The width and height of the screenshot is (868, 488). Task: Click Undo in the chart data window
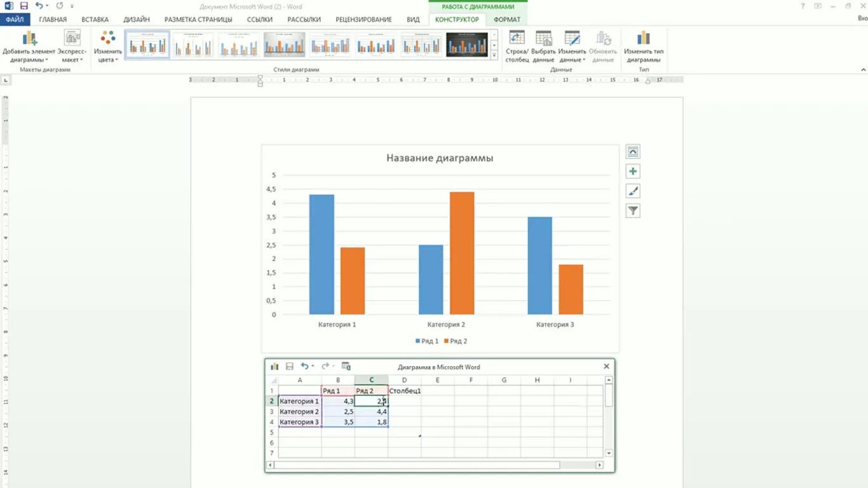pyautogui.click(x=305, y=367)
